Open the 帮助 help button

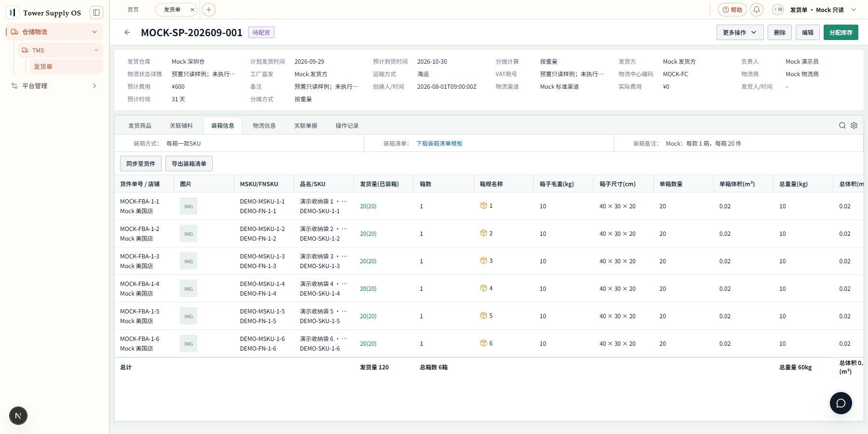click(x=732, y=10)
